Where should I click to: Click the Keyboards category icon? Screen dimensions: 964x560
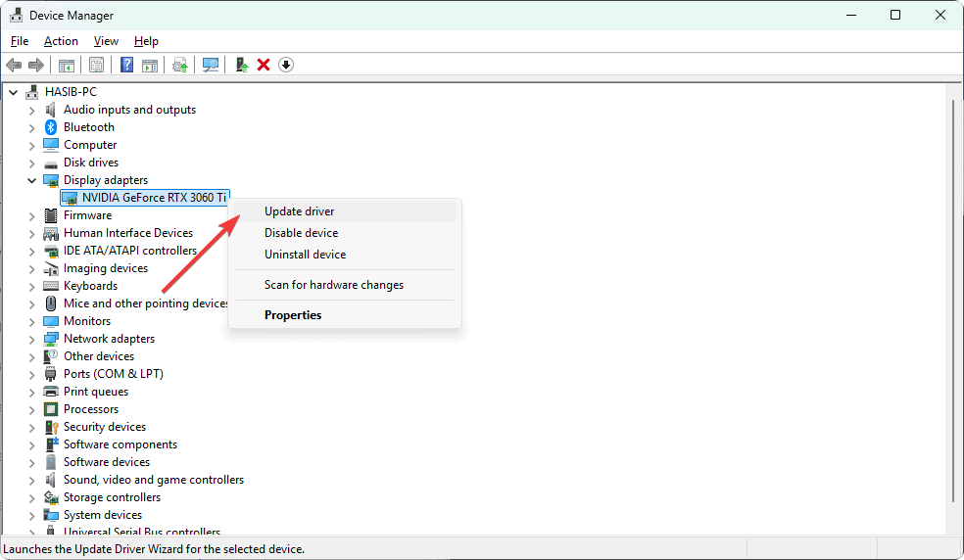click(51, 286)
